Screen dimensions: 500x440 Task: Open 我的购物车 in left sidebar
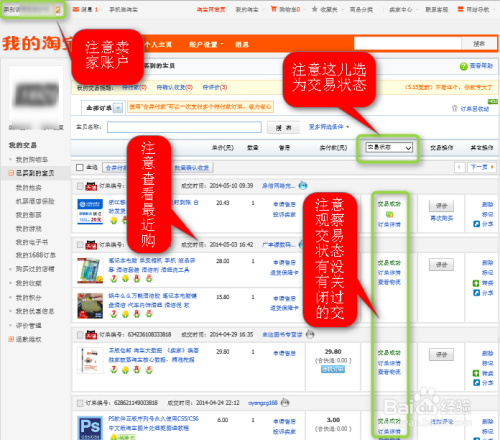tap(32, 159)
